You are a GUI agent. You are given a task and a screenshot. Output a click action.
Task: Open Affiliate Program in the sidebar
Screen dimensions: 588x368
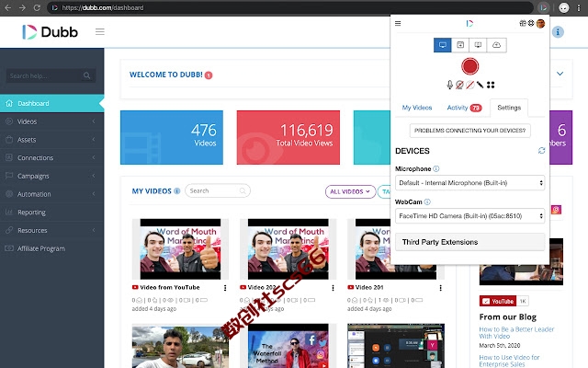point(51,248)
